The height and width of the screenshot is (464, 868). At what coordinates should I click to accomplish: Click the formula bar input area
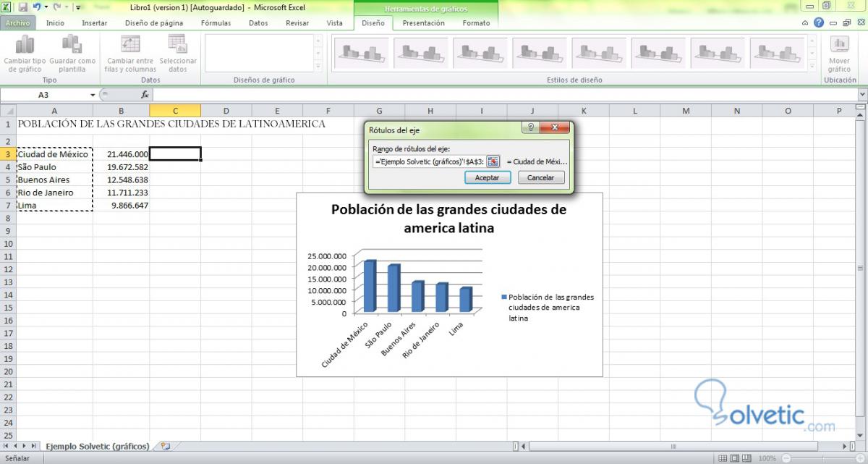point(505,95)
